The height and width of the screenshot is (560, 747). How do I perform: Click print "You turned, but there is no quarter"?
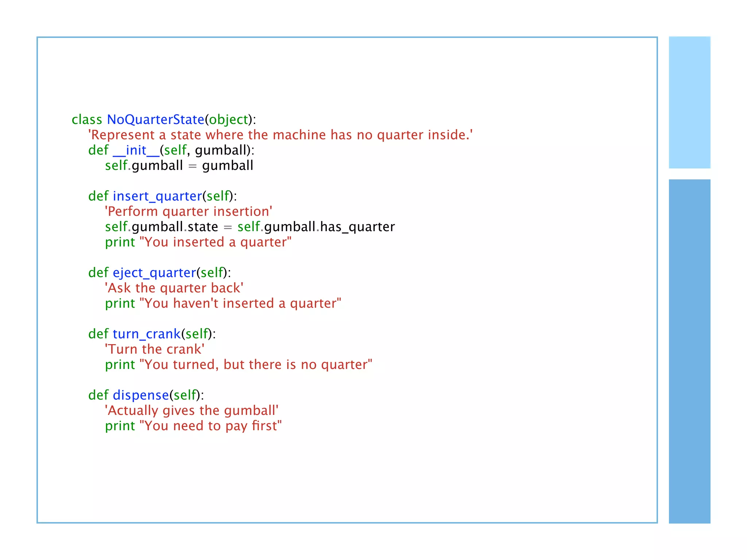coord(239,365)
